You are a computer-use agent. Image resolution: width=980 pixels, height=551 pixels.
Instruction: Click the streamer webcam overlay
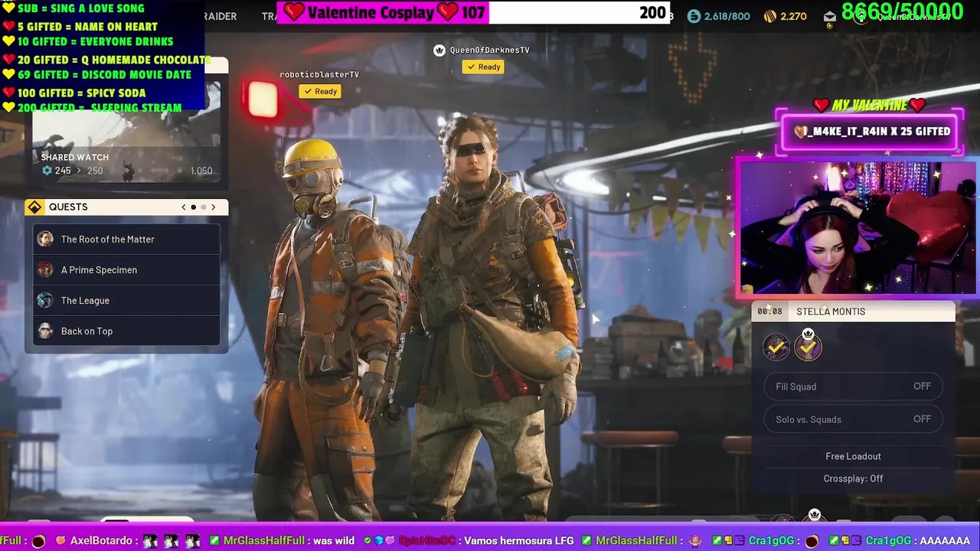pyautogui.click(x=856, y=227)
